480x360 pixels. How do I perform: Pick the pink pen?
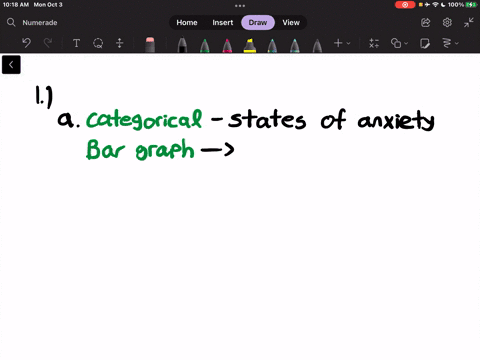tap(227, 45)
